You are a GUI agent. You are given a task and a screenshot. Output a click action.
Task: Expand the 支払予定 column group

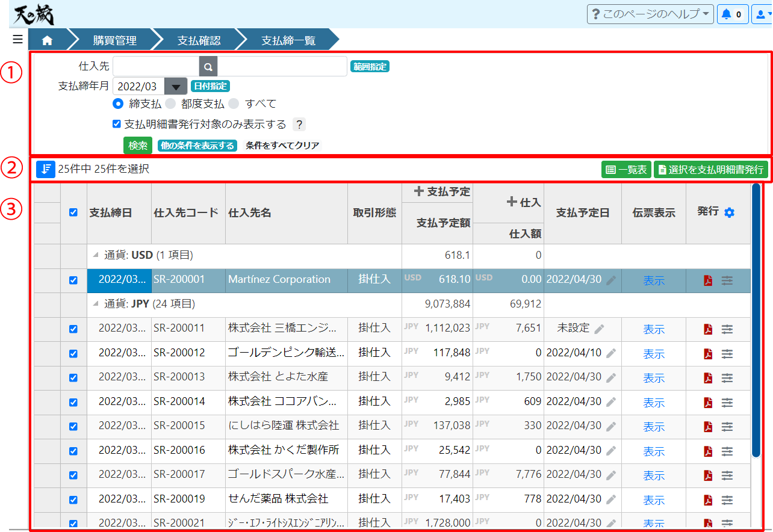coord(419,191)
